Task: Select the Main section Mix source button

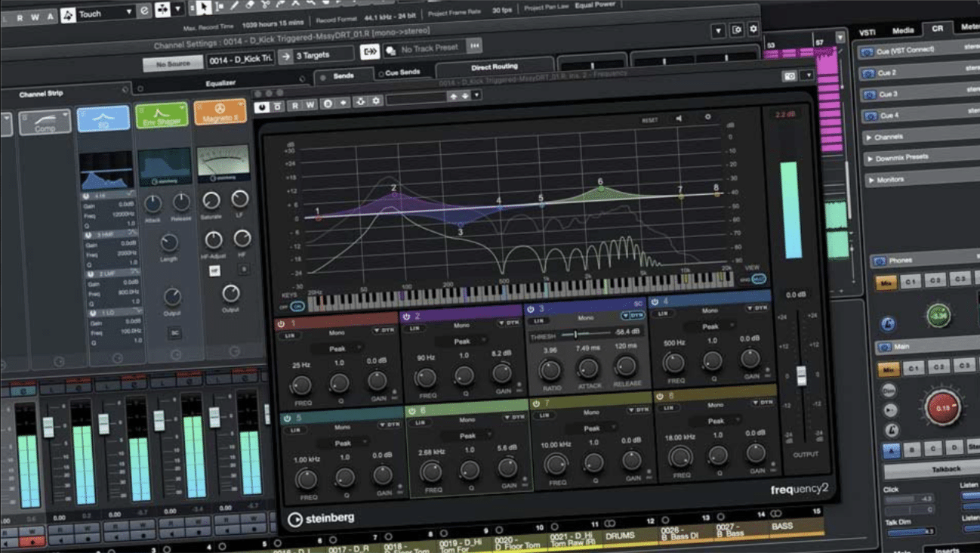Action: coord(888,369)
